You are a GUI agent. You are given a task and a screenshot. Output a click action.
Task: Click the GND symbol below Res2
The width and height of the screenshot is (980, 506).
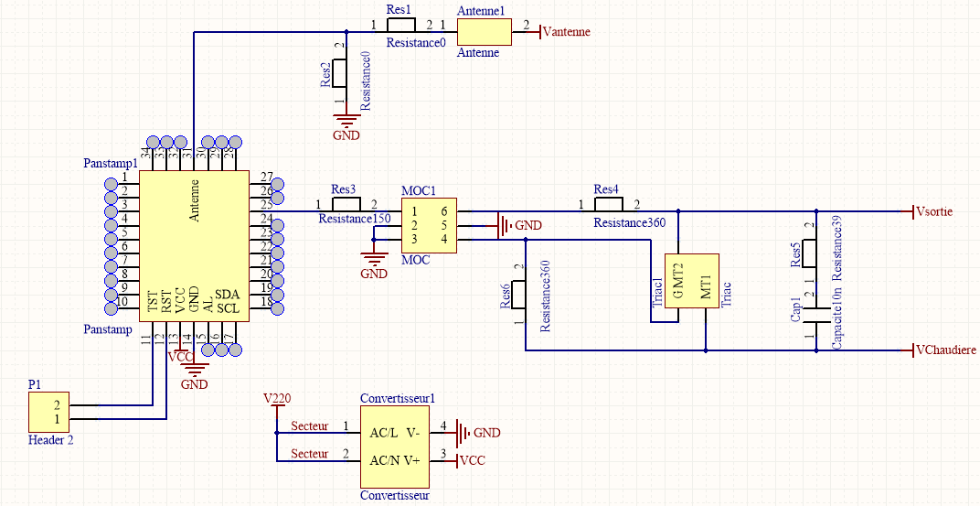pyautogui.click(x=345, y=120)
